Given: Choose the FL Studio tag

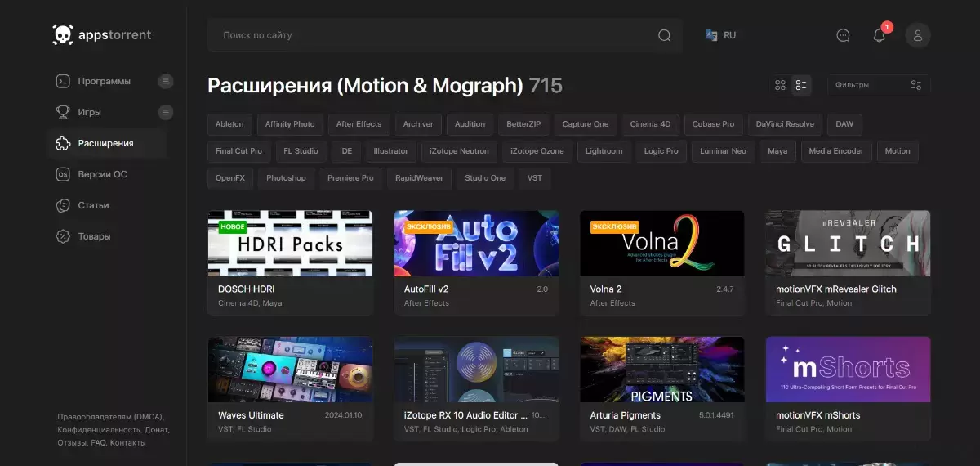Looking at the screenshot, I should [301, 151].
